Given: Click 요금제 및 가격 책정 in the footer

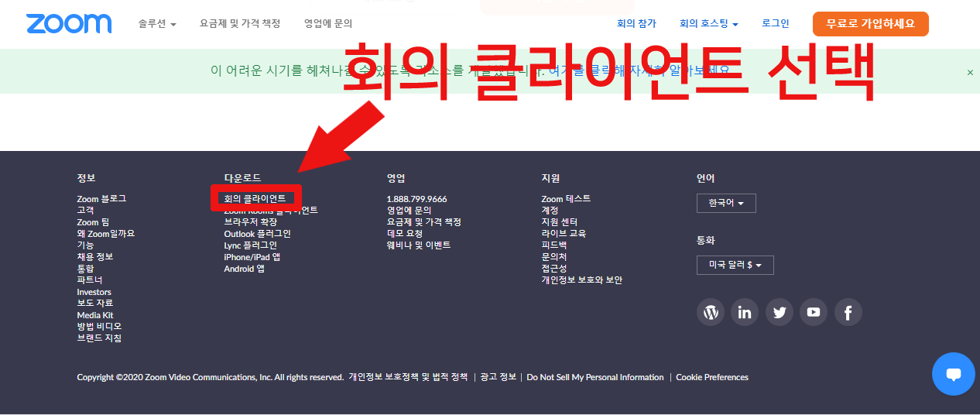Looking at the screenshot, I should (424, 221).
